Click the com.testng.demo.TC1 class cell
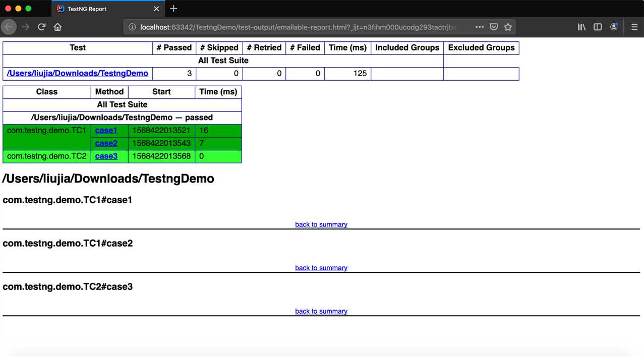The image size is (644, 357). pyautogui.click(x=47, y=137)
